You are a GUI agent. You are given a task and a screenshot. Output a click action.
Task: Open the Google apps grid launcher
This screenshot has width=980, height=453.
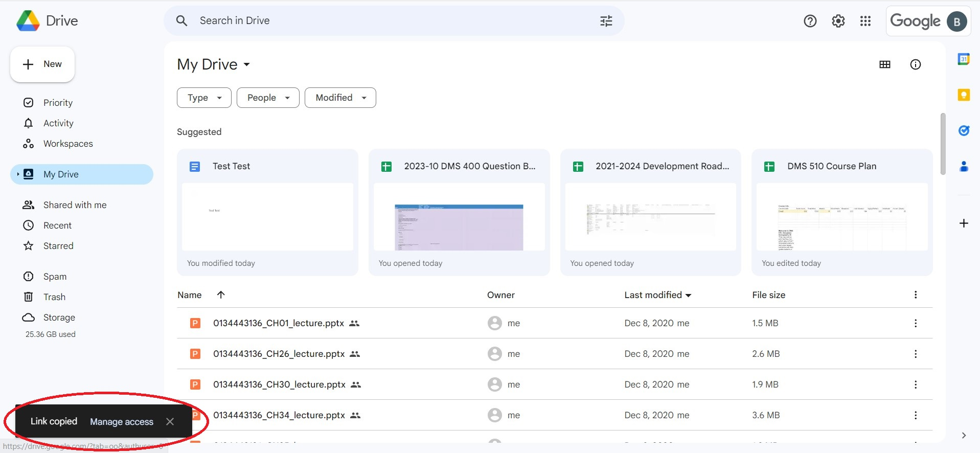click(865, 21)
